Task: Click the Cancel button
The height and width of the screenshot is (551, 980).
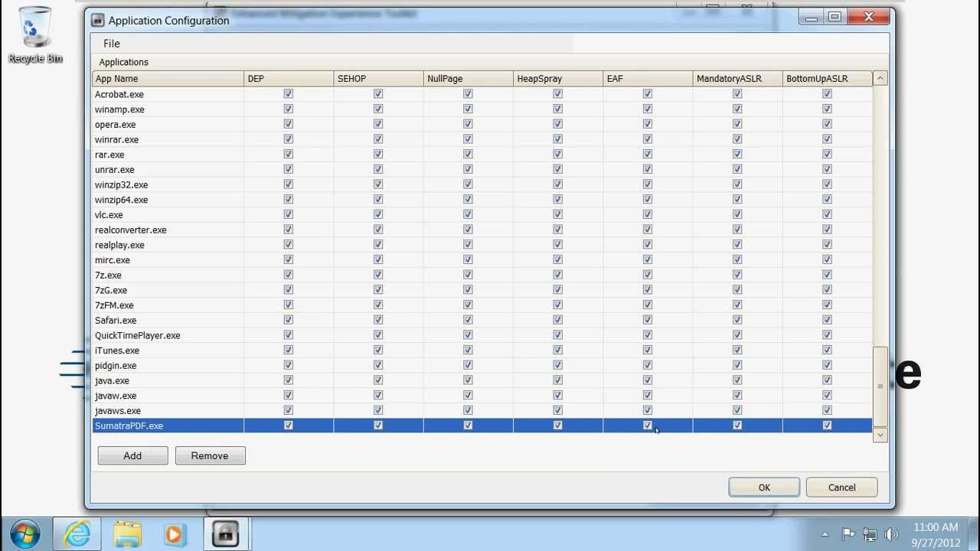Action: pyautogui.click(x=841, y=487)
